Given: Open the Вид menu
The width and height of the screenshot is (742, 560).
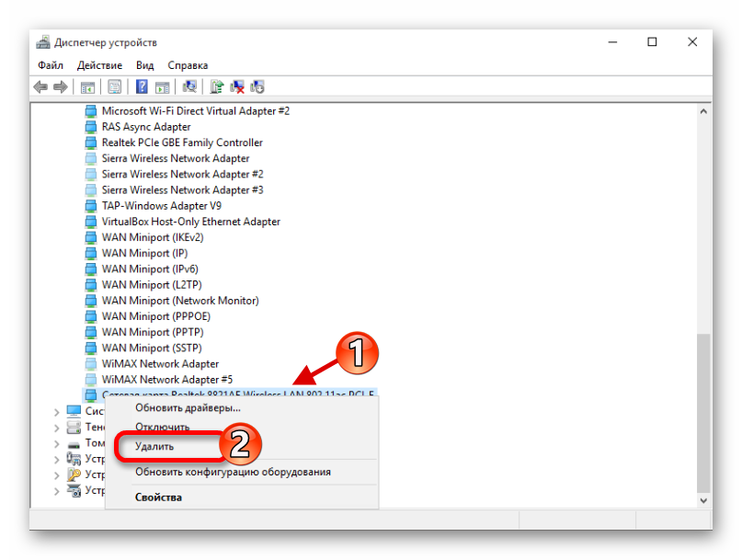Looking at the screenshot, I should [144, 65].
